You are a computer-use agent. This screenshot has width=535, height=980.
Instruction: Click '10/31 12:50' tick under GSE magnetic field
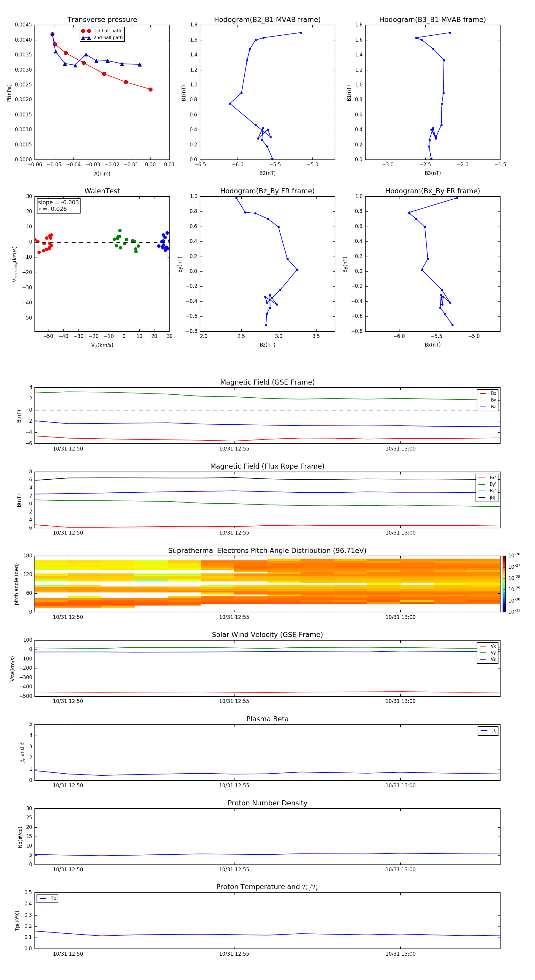pyautogui.click(x=68, y=448)
